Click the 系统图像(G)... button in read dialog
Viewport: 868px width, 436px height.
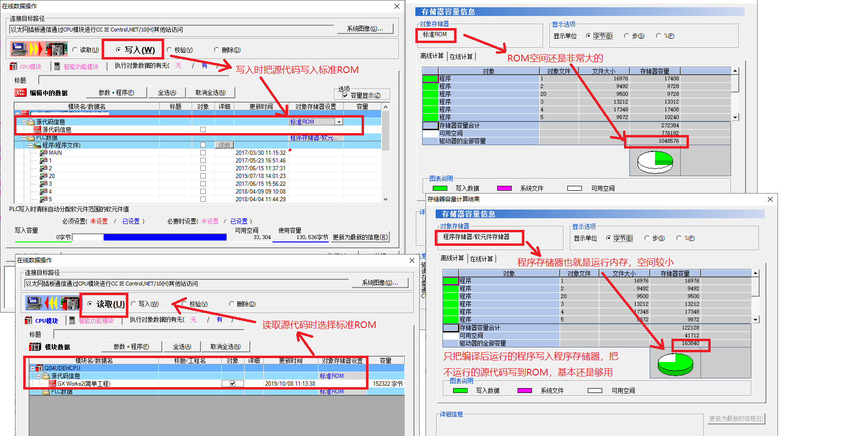[380, 283]
